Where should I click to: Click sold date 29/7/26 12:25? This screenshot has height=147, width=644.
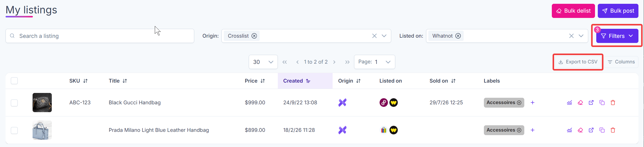pos(446,103)
